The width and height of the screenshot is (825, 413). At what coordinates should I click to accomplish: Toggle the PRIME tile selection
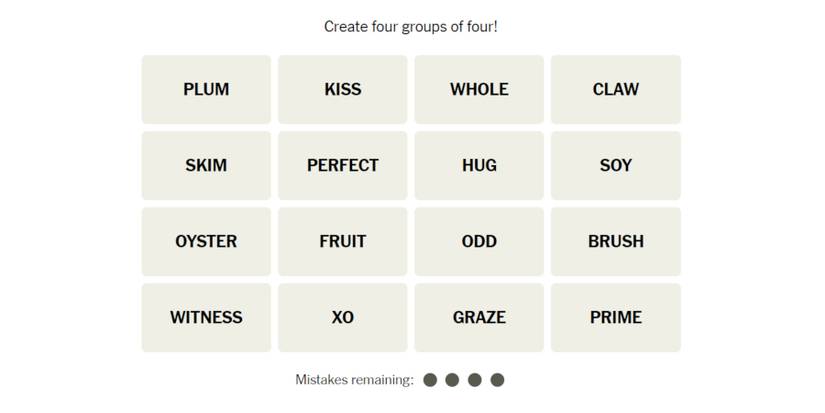[x=615, y=317]
